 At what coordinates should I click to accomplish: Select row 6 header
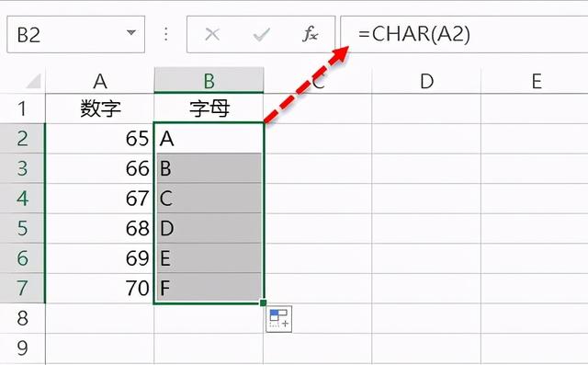(22, 258)
